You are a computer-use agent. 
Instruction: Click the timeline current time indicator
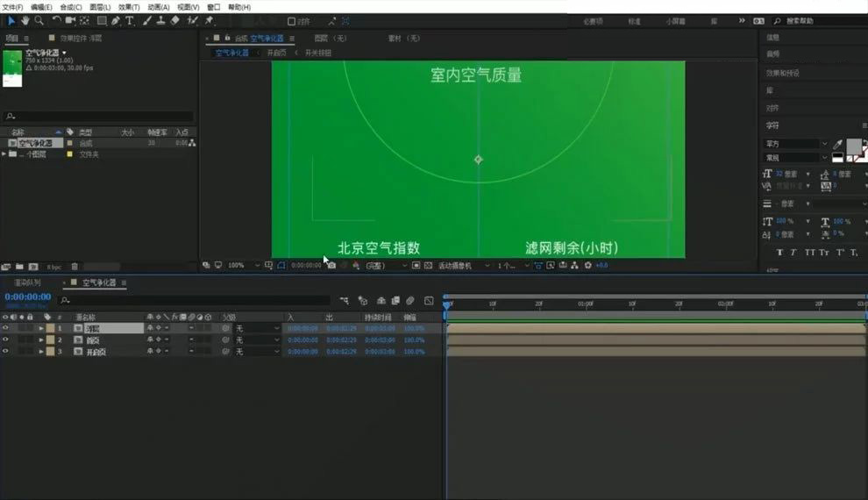(x=447, y=305)
